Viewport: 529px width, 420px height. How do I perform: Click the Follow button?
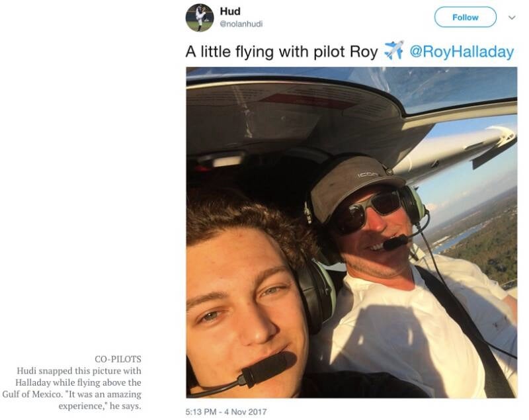click(466, 17)
